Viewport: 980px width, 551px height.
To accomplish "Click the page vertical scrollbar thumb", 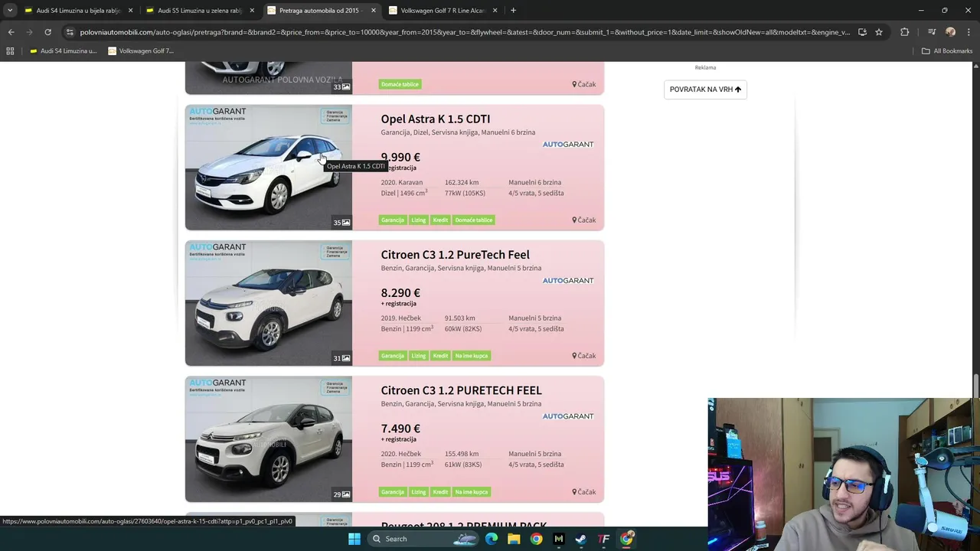I will coord(975,386).
